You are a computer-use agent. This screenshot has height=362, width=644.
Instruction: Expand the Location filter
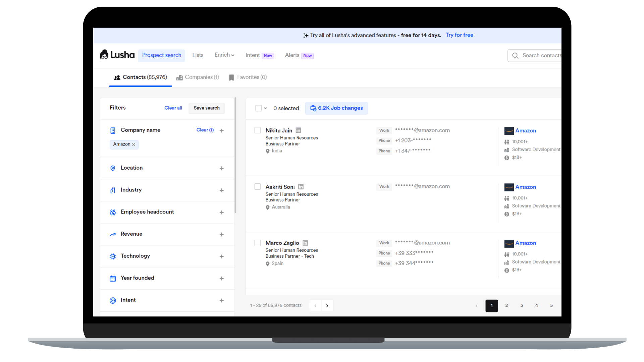(221, 168)
